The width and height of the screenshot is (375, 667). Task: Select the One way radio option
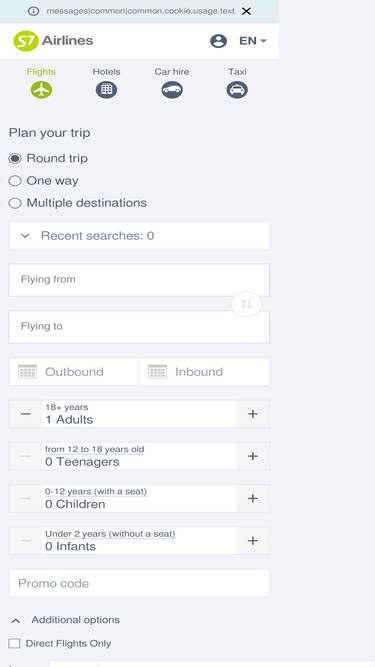pos(15,181)
